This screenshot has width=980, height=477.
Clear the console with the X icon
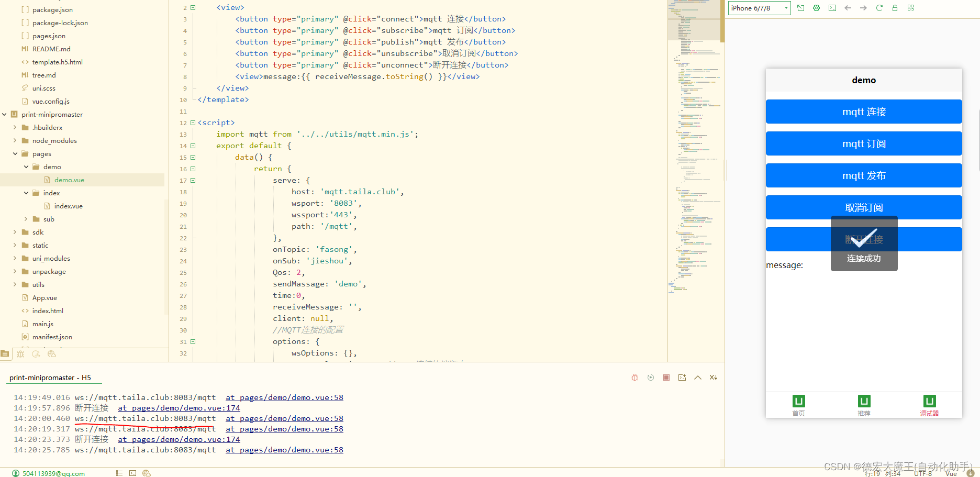[714, 378]
